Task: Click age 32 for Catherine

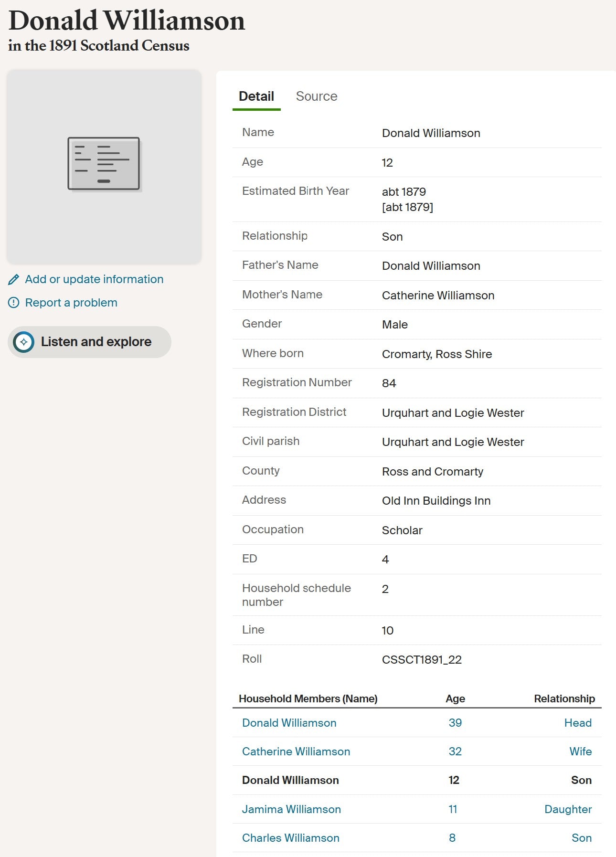Action: 455,751
